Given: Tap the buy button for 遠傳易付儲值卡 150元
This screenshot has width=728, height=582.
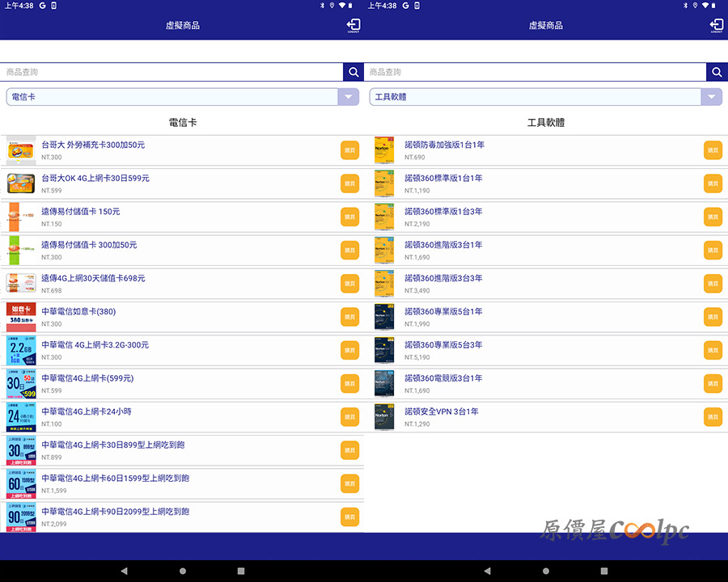Looking at the screenshot, I should pos(349,217).
